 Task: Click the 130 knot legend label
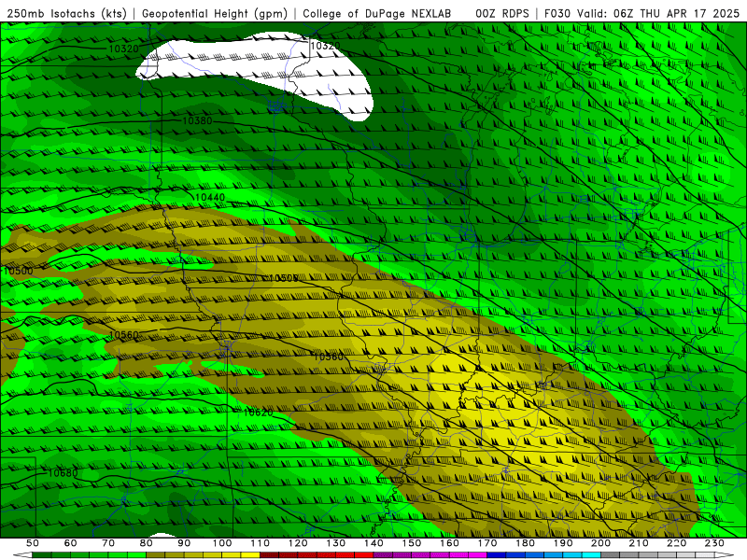tap(336, 543)
